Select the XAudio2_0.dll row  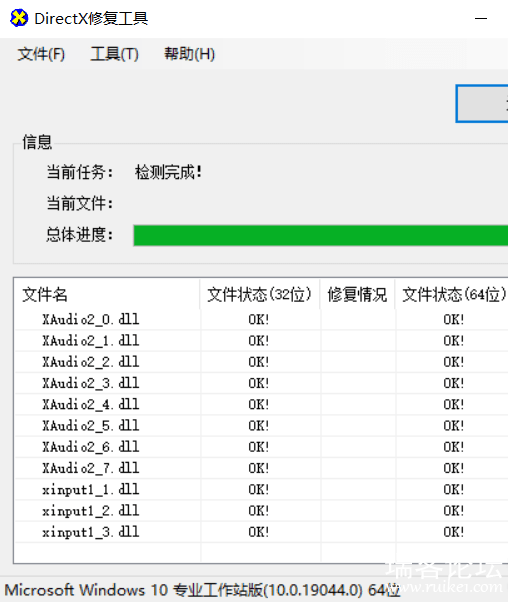pos(261,319)
